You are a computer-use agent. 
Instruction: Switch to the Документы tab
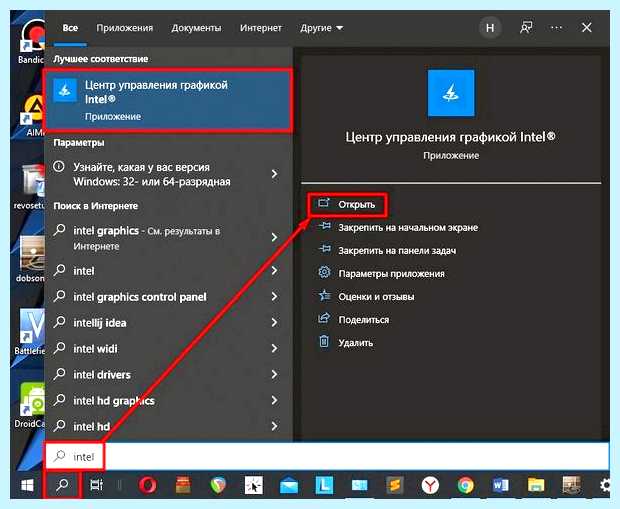(196, 28)
